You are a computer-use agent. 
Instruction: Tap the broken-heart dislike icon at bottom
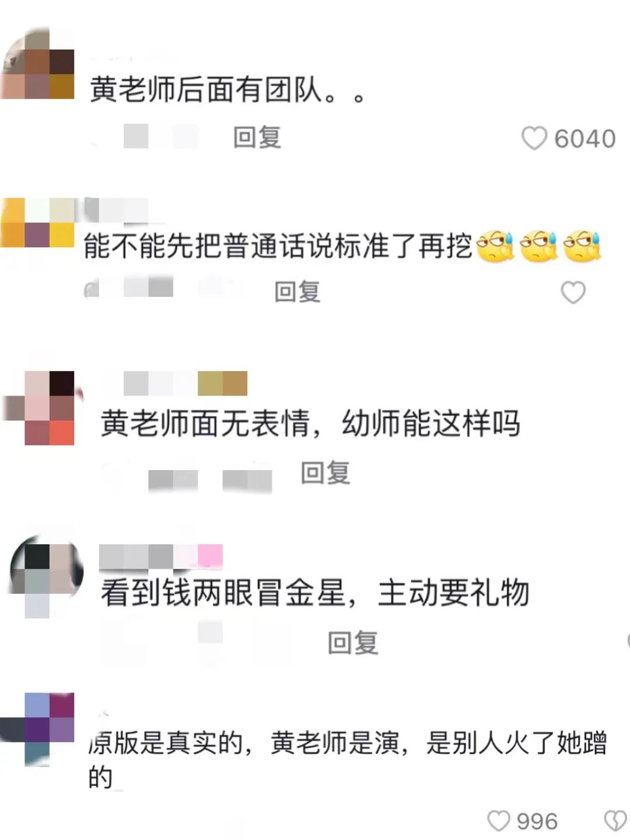tap(615, 821)
